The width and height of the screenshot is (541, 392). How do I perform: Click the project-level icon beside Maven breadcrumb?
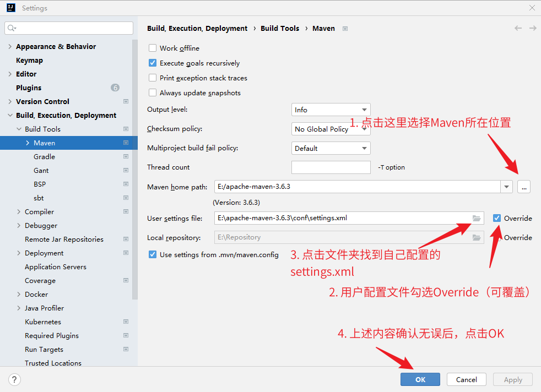click(x=345, y=29)
